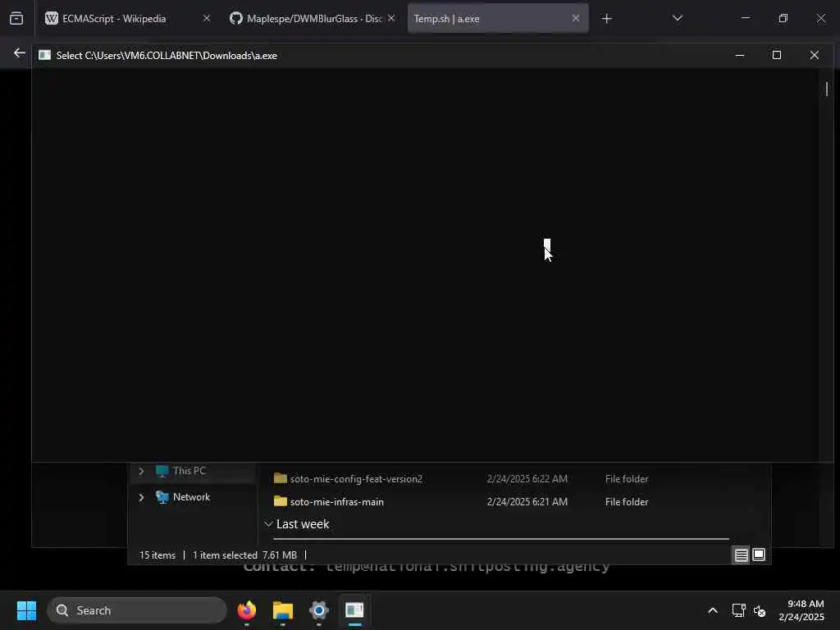Show hidden system tray icons
This screenshot has width=840, height=630.
(x=713, y=610)
